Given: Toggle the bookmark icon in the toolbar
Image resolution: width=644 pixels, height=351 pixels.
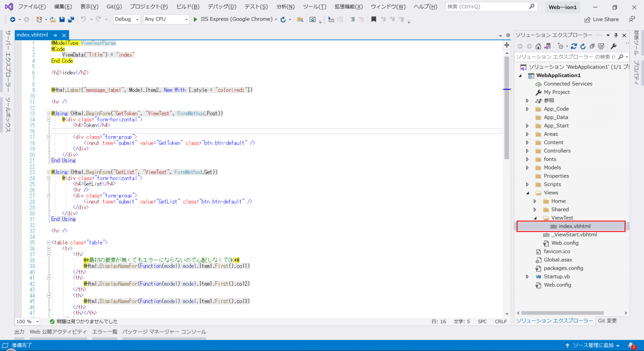Looking at the screenshot, I should (x=374, y=19).
